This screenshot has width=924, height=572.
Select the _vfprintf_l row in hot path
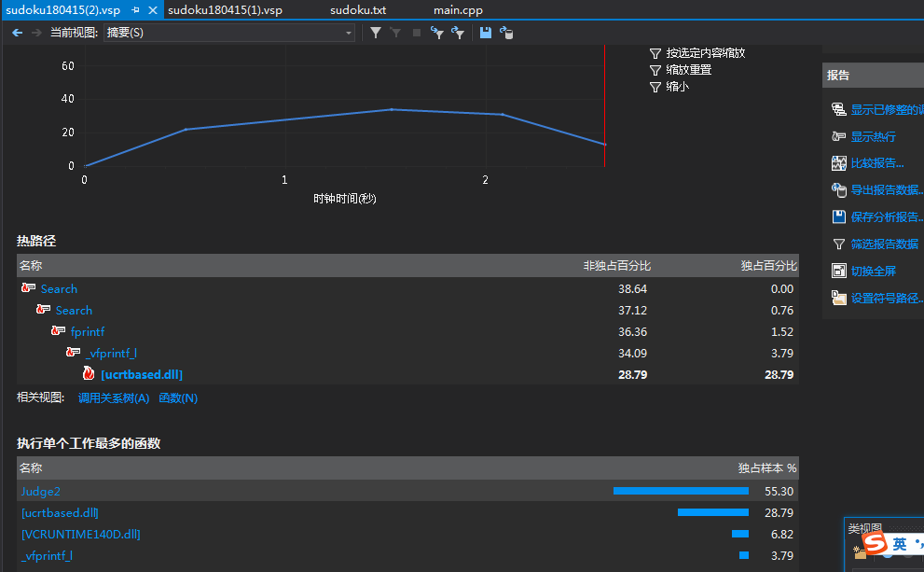click(x=111, y=353)
